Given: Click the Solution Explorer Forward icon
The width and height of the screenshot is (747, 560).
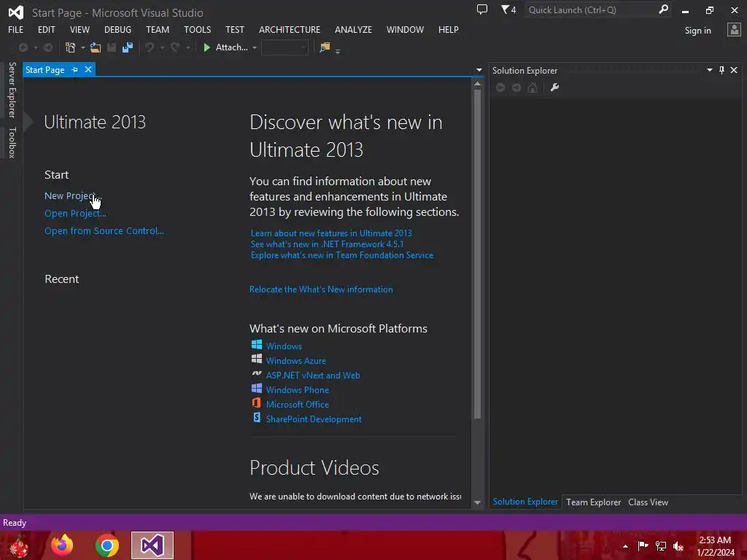Looking at the screenshot, I should (x=516, y=87).
